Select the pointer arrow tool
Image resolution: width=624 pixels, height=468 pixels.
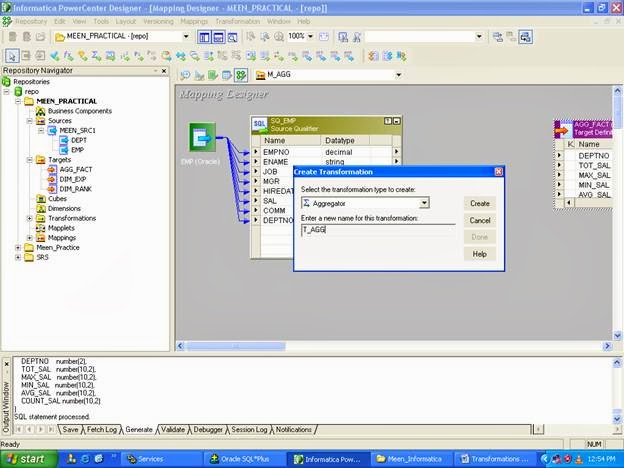[12, 56]
